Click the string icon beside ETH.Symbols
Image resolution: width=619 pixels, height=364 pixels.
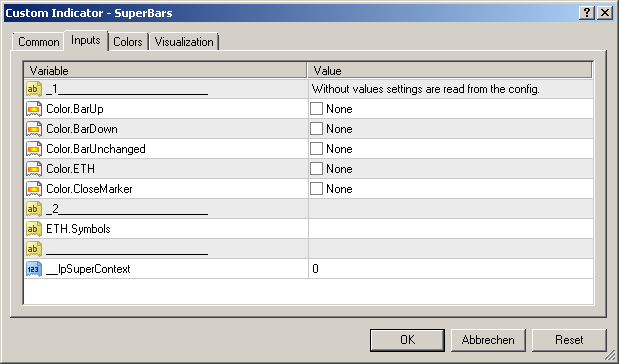pos(34,229)
